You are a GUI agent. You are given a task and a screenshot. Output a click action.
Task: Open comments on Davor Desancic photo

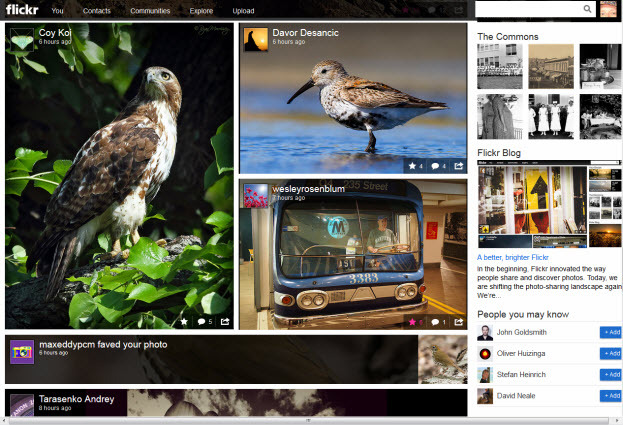438,166
